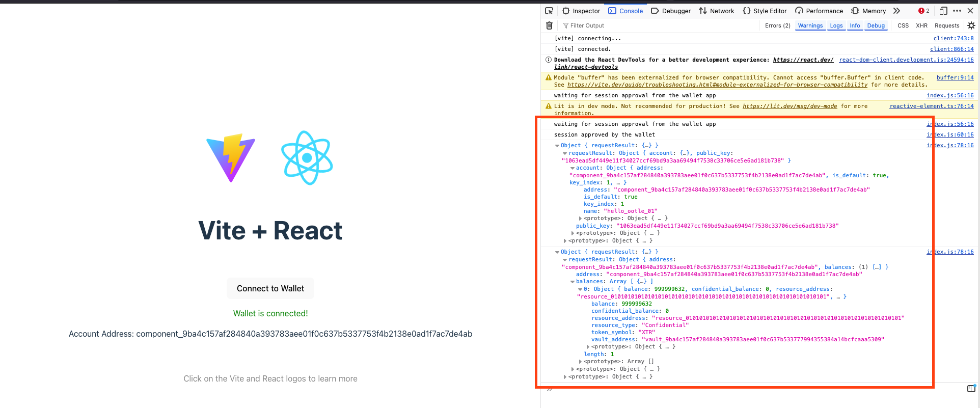Image resolution: width=980 pixels, height=408 pixels.
Task: Toggle the Debug filter
Action: point(876,25)
